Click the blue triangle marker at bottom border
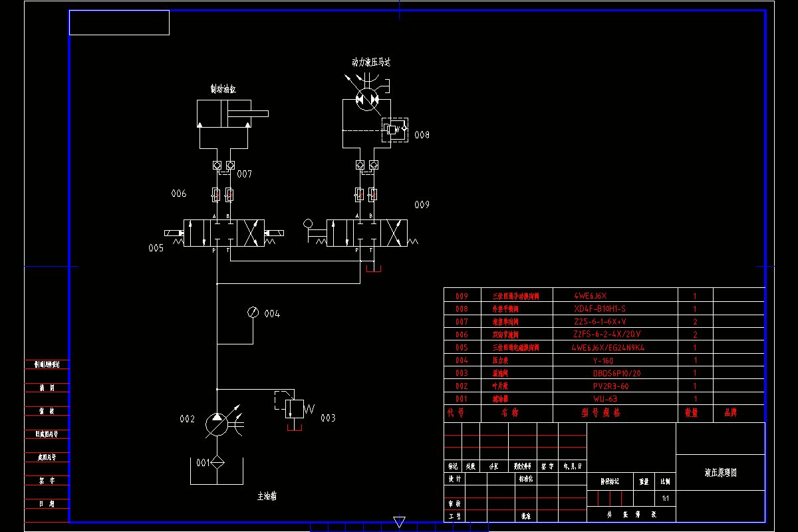This screenshot has width=798, height=532. (399, 522)
